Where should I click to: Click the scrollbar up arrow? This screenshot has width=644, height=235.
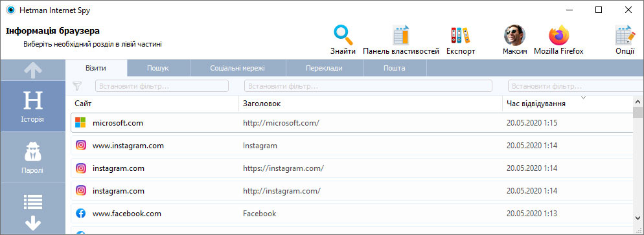point(638,101)
